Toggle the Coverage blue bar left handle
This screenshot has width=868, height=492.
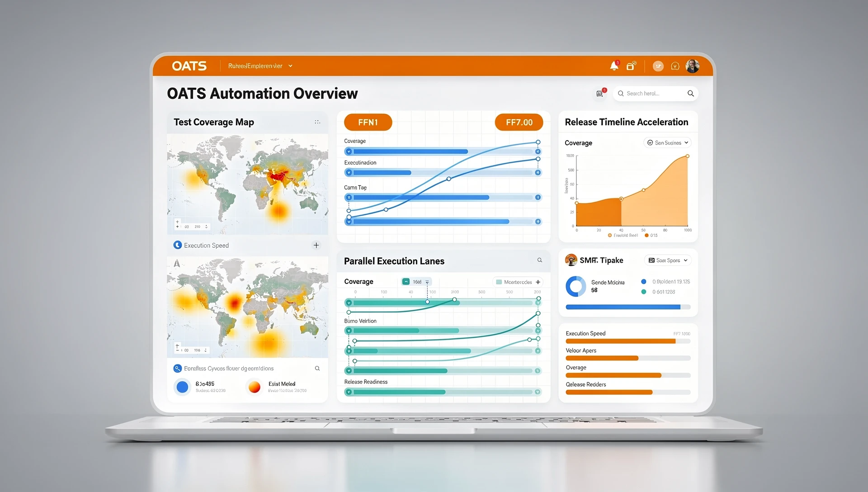349,151
